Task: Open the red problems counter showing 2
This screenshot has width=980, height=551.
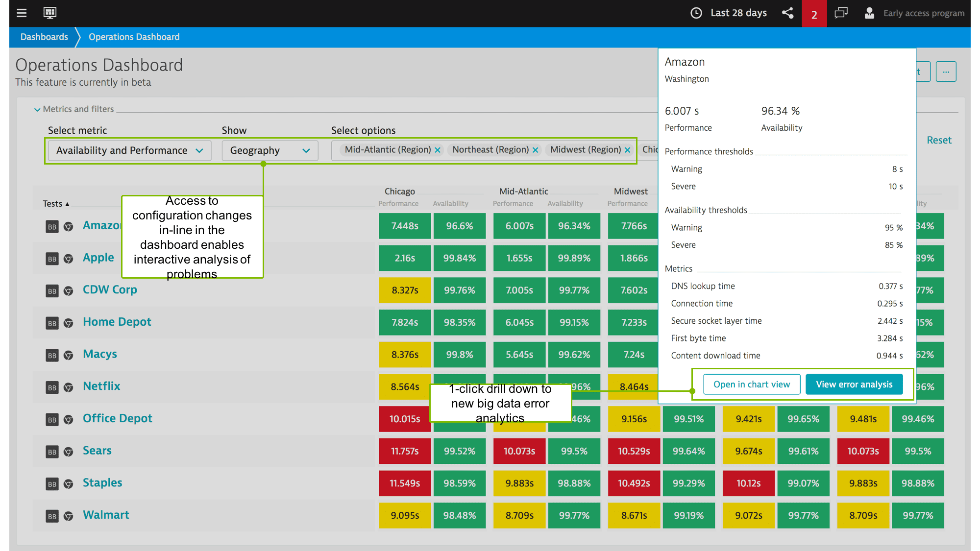Action: (814, 14)
